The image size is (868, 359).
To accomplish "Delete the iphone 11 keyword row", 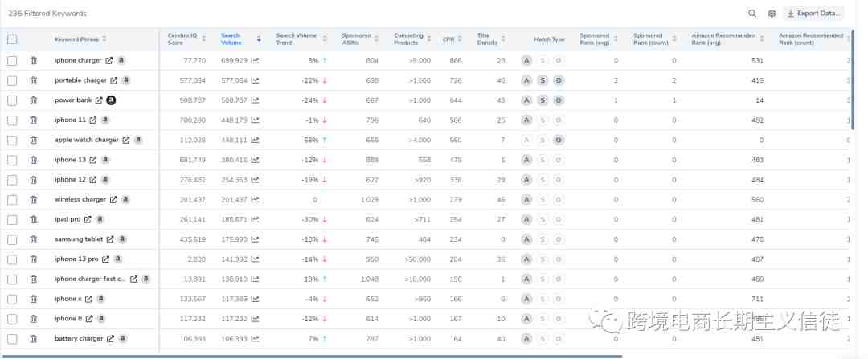I will click(x=33, y=120).
